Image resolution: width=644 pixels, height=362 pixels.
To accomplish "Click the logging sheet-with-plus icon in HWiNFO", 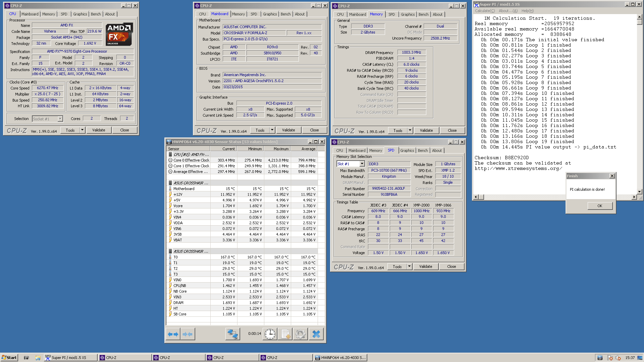I will (285, 334).
